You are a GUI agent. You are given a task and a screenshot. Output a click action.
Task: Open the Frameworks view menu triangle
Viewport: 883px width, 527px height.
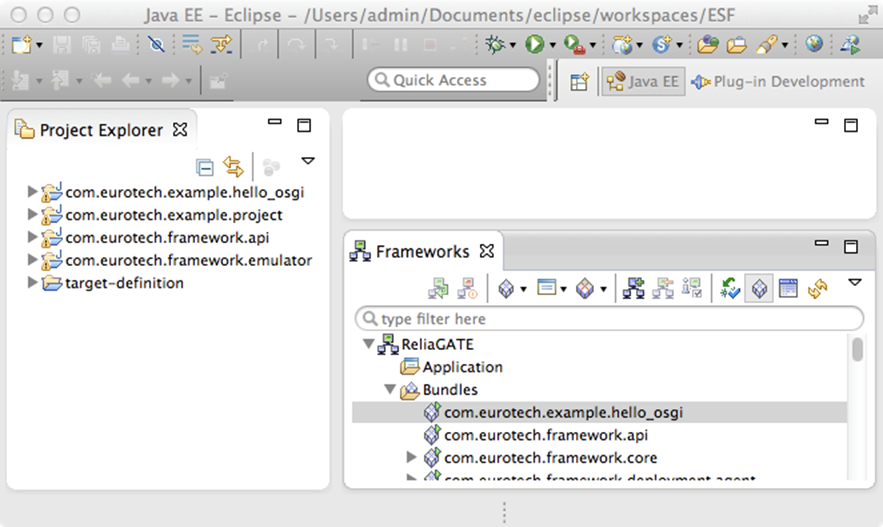855,283
